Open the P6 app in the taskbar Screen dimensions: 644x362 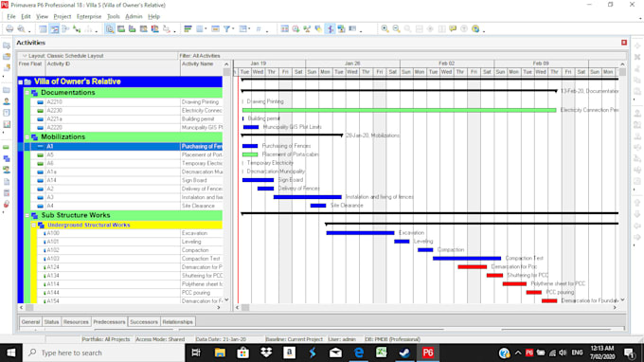pyautogui.click(x=427, y=353)
